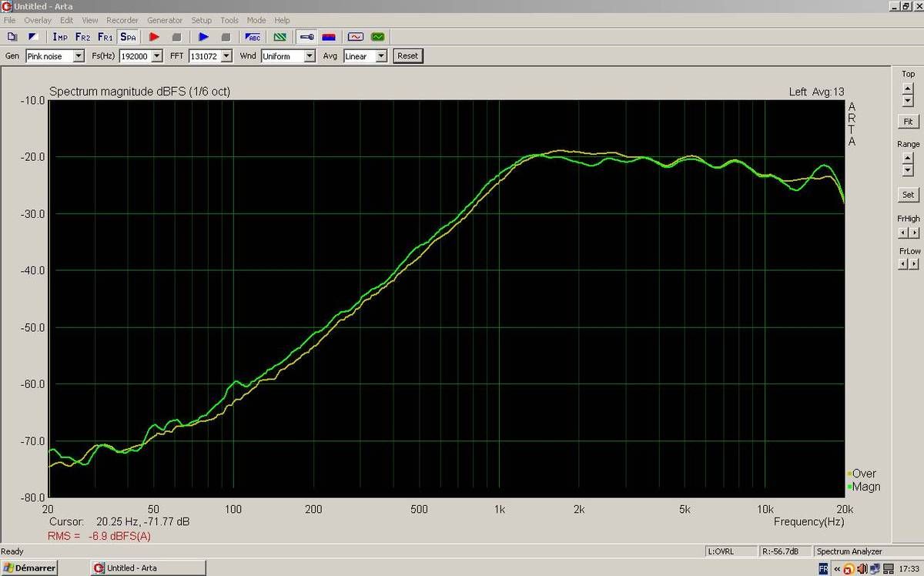Image resolution: width=924 pixels, height=576 pixels.
Task: Click the stop icon after the blue play icon
Action: (226, 36)
